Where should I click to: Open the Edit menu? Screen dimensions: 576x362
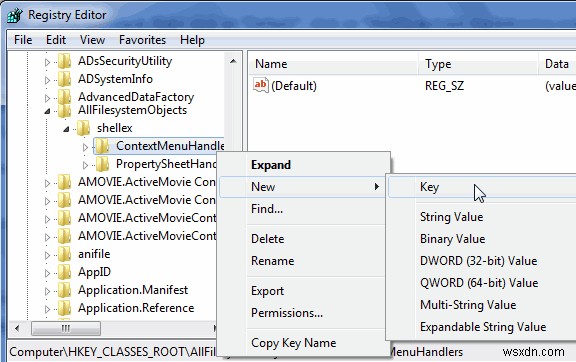[x=56, y=40]
